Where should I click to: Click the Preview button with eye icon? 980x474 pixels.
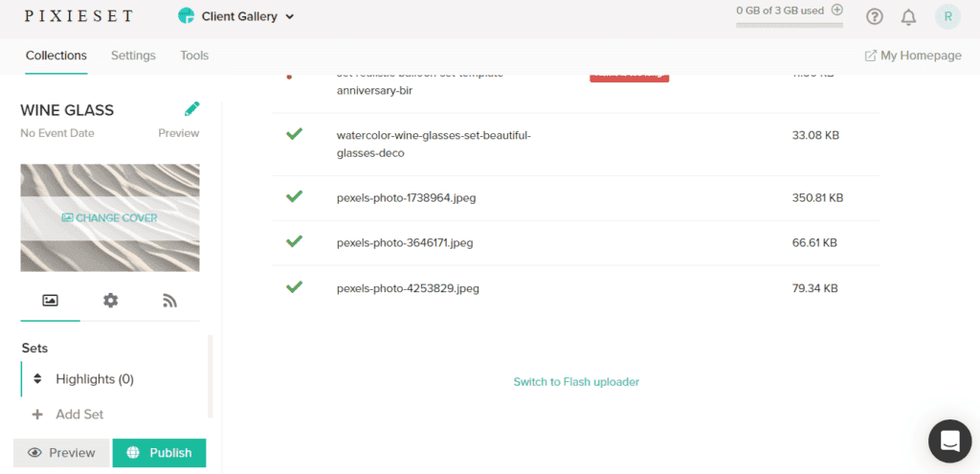(61, 453)
